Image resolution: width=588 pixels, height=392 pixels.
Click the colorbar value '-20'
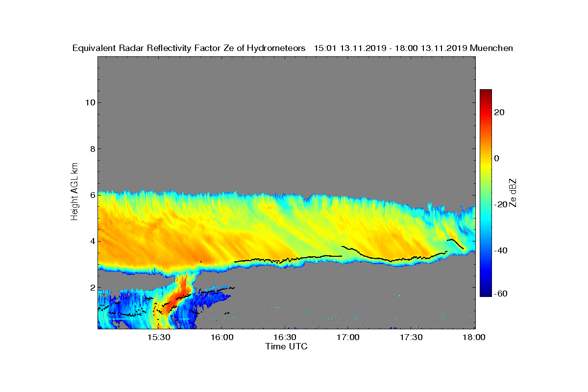[x=501, y=204]
